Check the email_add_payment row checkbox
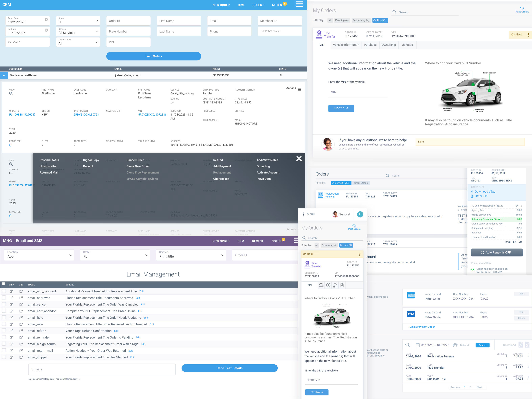 [x=4, y=291]
